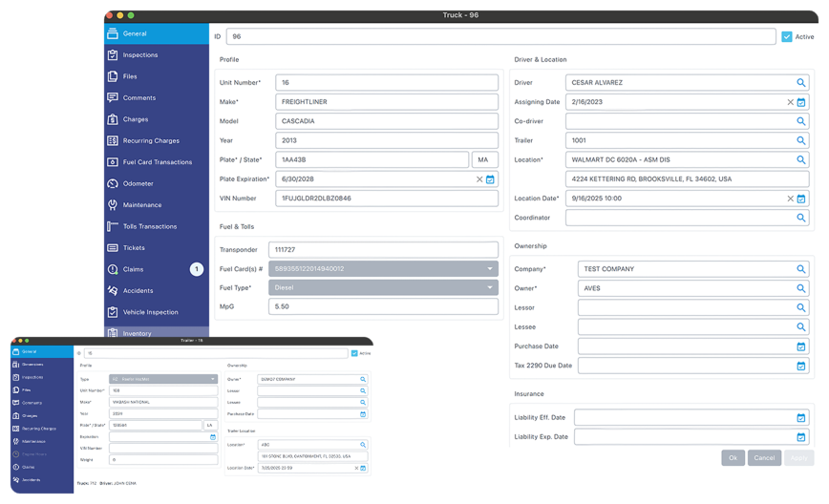Search for a Company in Ownership
Screen dimensions: 829x504
(x=802, y=269)
